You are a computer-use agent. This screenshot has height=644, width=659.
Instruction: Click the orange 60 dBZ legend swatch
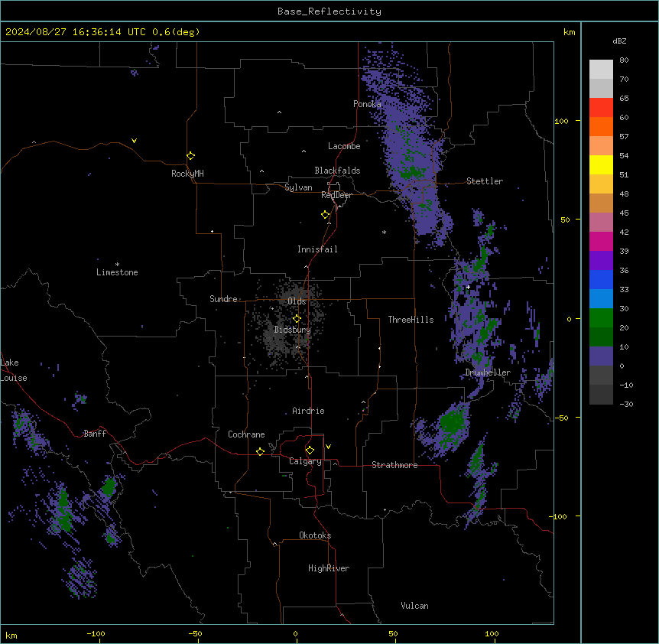click(x=601, y=126)
